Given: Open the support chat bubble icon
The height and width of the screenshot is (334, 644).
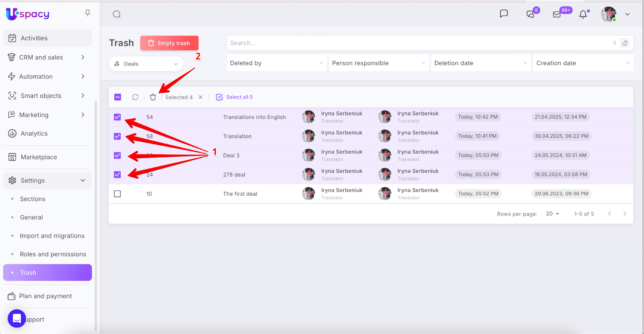Looking at the screenshot, I should pyautogui.click(x=17, y=319).
